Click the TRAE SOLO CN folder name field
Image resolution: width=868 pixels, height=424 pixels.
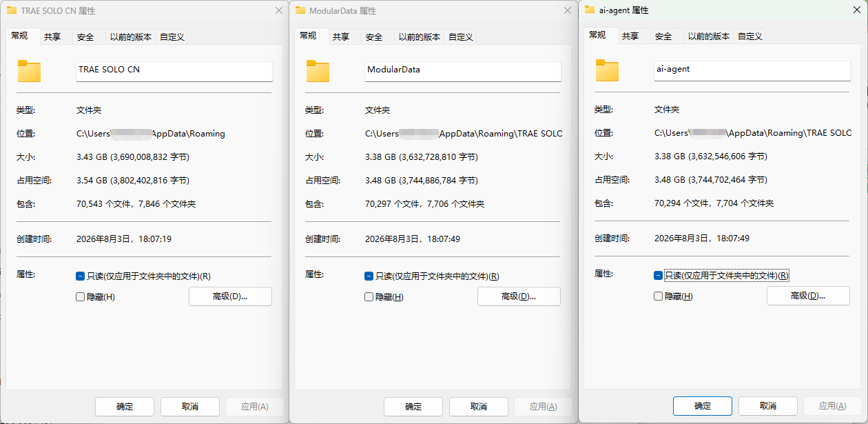[x=174, y=71]
